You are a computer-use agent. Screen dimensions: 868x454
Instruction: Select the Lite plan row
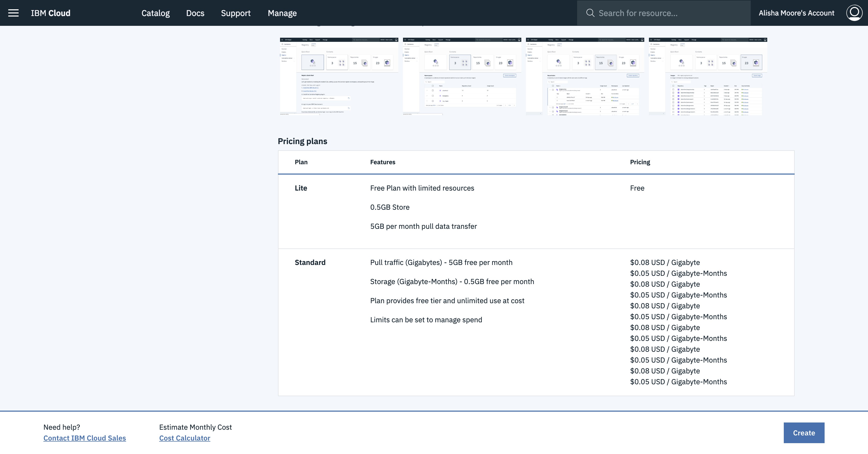536,212
